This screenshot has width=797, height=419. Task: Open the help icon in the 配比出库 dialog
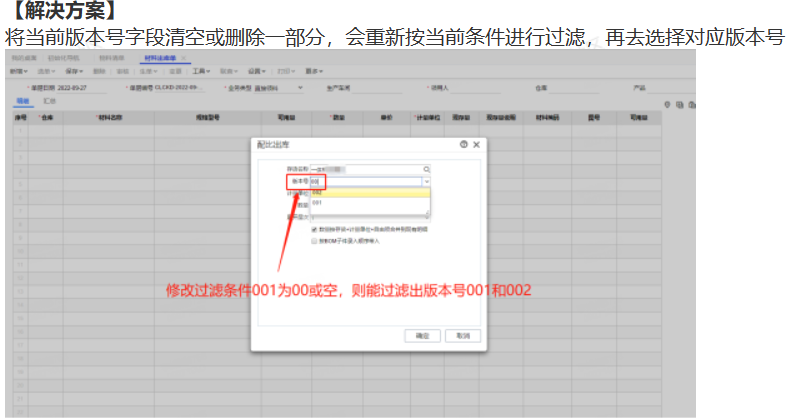click(464, 144)
